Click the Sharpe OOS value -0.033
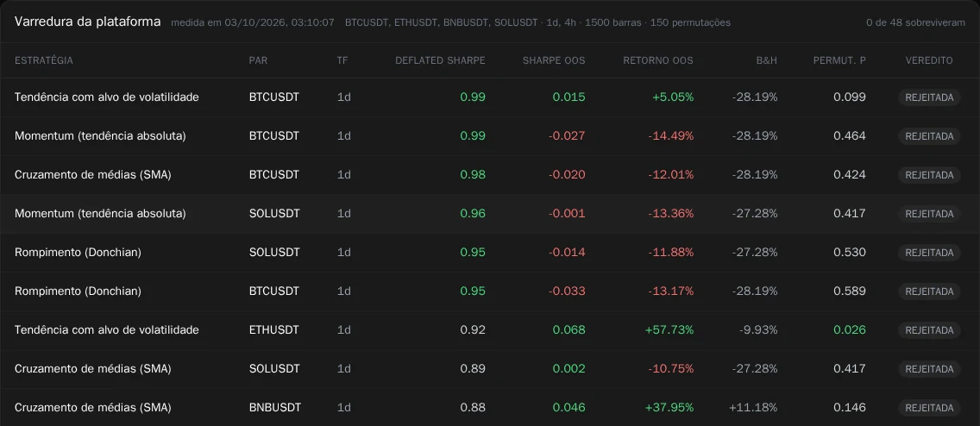980x426 pixels. click(567, 291)
